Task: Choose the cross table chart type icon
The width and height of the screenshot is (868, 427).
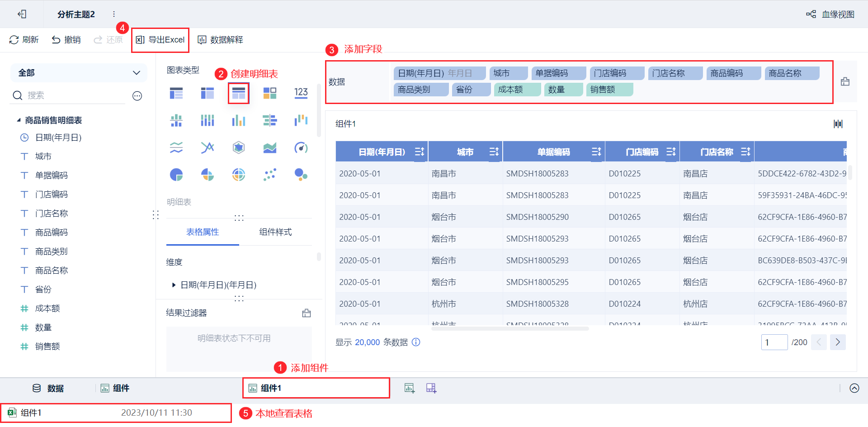Action: (208, 93)
